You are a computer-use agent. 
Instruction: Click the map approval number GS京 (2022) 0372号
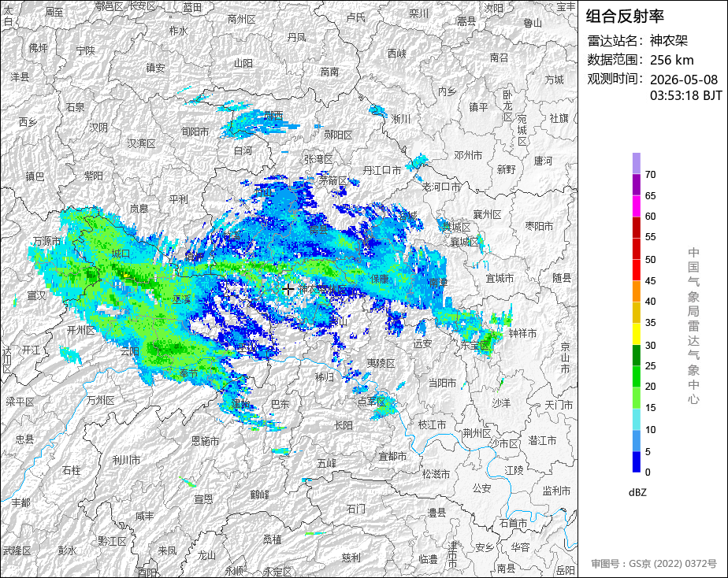pos(673,564)
